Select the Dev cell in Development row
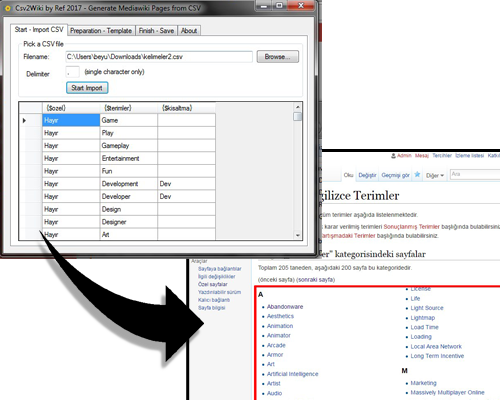Screen dimensions: 500x400 pos(186,184)
